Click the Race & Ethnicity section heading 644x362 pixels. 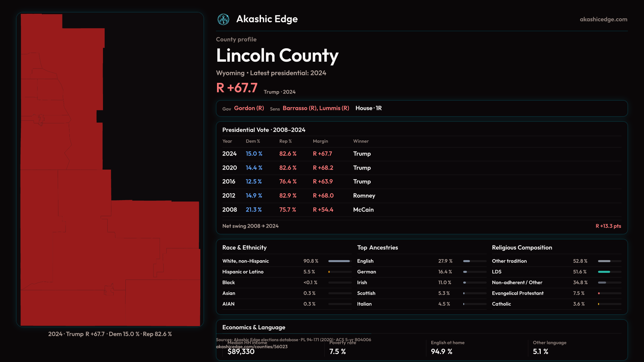click(x=244, y=248)
